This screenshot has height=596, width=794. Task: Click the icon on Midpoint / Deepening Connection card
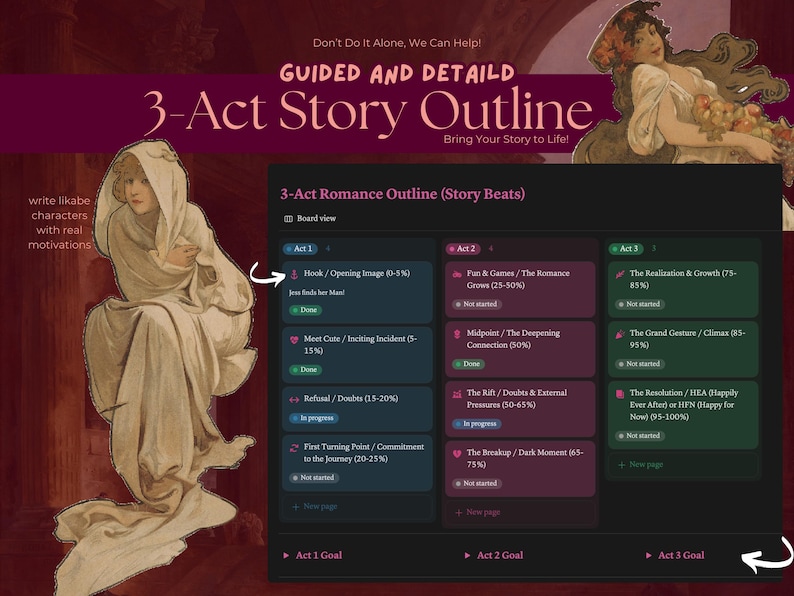pyautogui.click(x=457, y=334)
